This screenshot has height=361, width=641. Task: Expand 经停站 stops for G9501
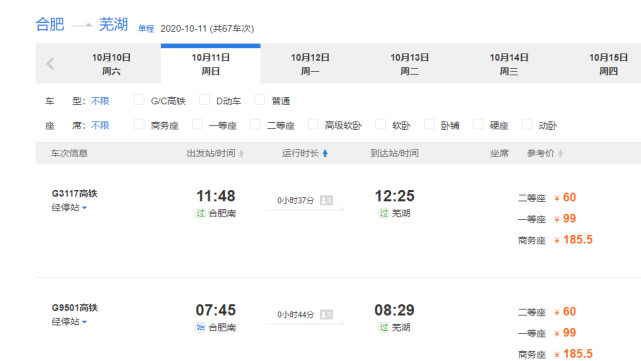[69, 322]
